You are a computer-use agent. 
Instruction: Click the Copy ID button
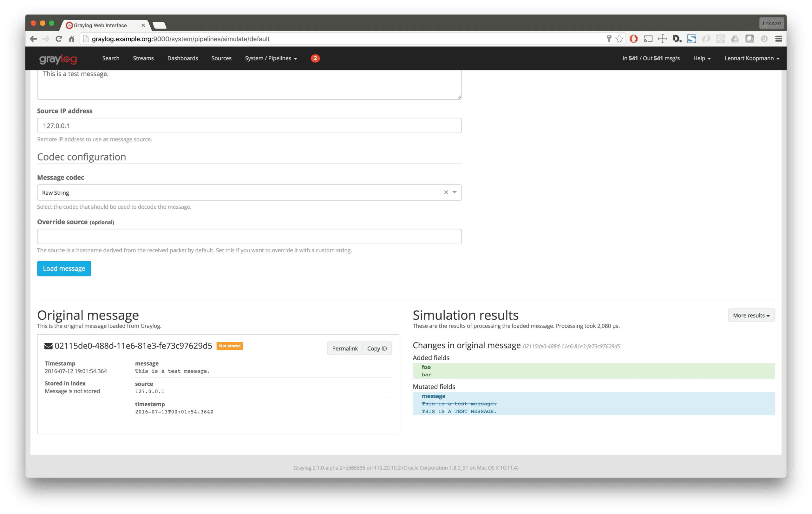(377, 348)
